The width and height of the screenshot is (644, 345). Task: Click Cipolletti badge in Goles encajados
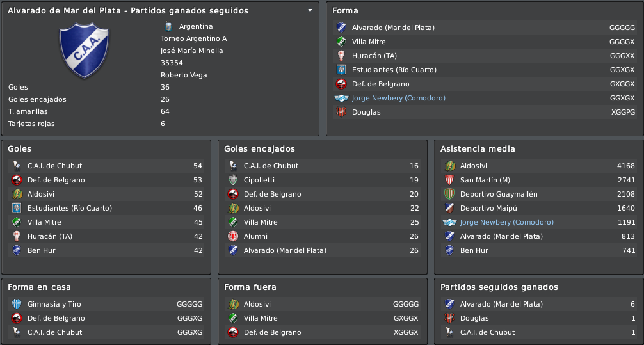click(233, 180)
